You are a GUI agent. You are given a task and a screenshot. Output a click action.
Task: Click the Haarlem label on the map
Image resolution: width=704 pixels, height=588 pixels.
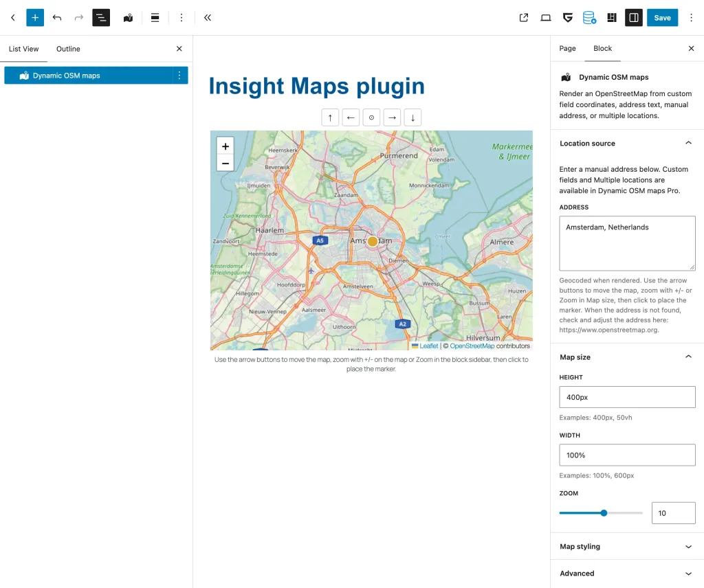(x=269, y=230)
